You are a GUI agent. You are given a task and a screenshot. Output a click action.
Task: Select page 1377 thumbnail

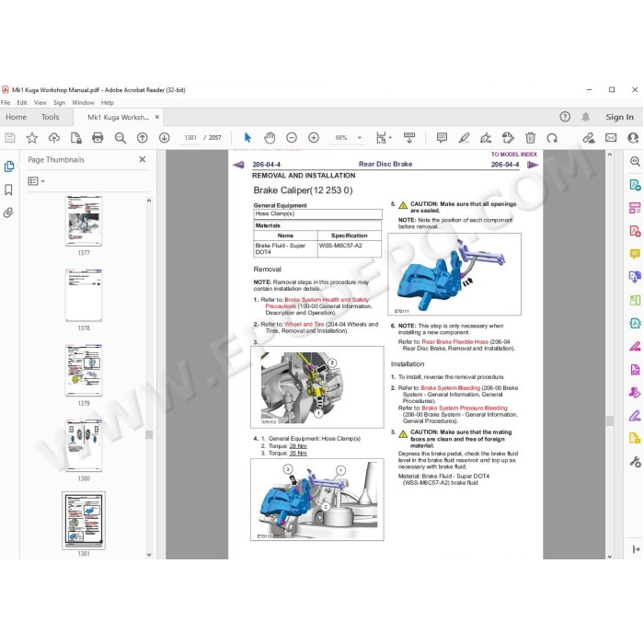click(x=84, y=221)
